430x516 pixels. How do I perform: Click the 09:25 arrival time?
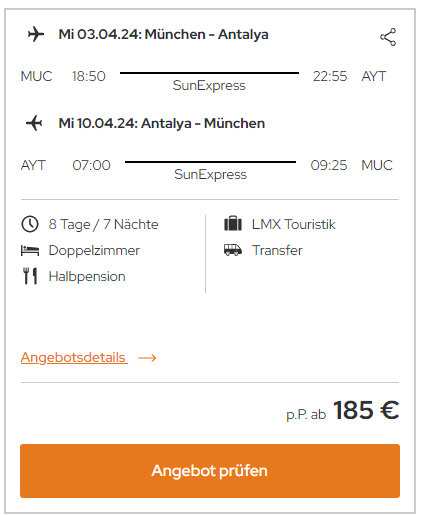coord(329,165)
